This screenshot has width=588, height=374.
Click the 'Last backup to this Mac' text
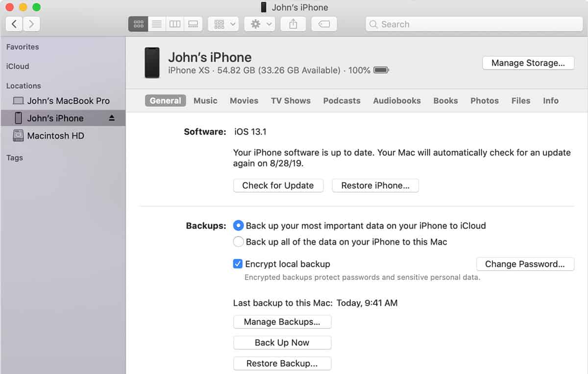[x=283, y=303]
